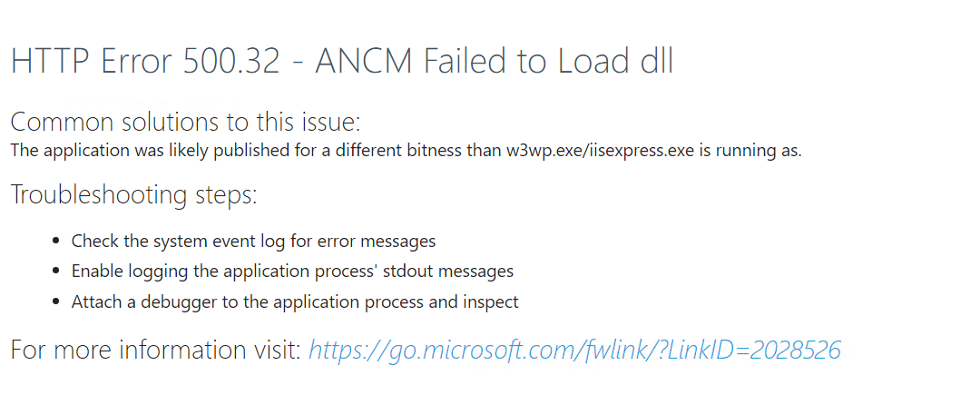Click the words 'error messages' in the first bullet
This screenshot has width=980, height=395.
(x=384, y=242)
